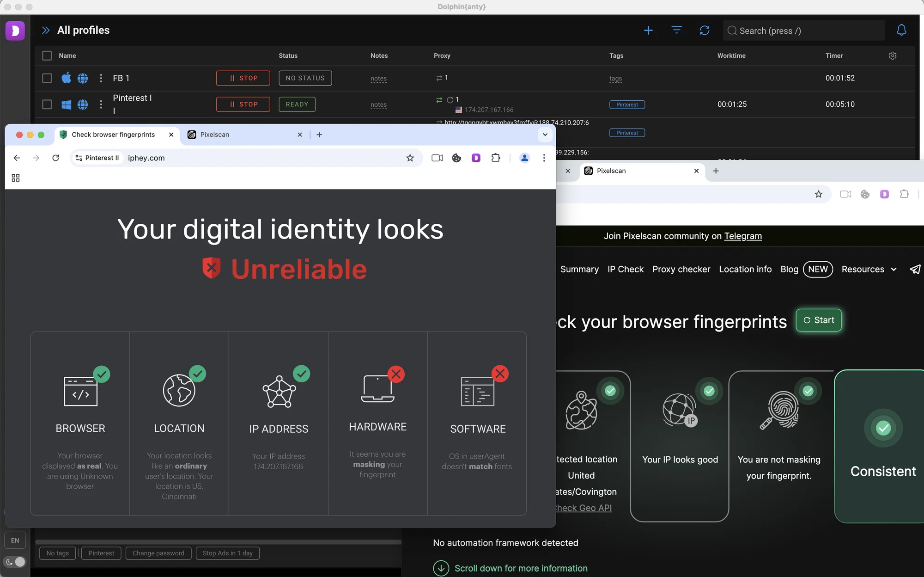Open new tab in iphey window
The height and width of the screenshot is (577, 924).
coord(319,135)
